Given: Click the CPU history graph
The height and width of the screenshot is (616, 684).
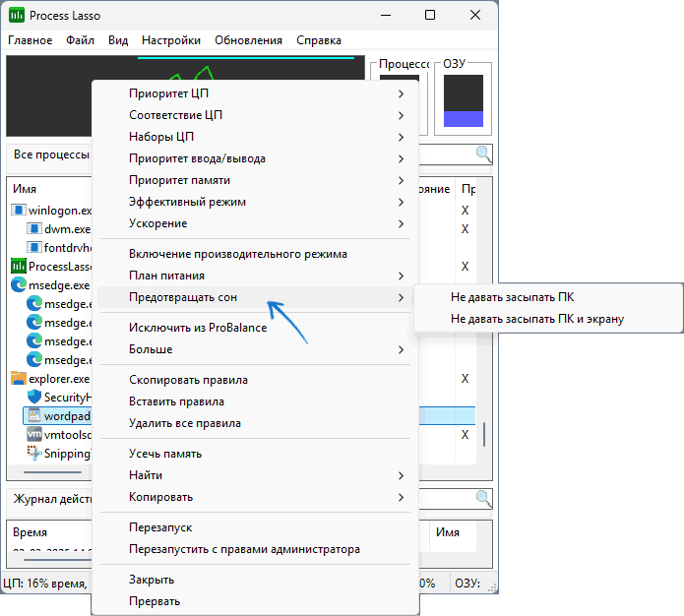Looking at the screenshot, I should tap(185, 68).
